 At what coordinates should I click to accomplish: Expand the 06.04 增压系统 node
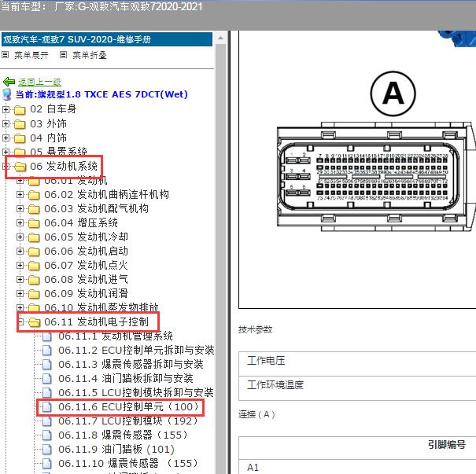tap(20, 223)
